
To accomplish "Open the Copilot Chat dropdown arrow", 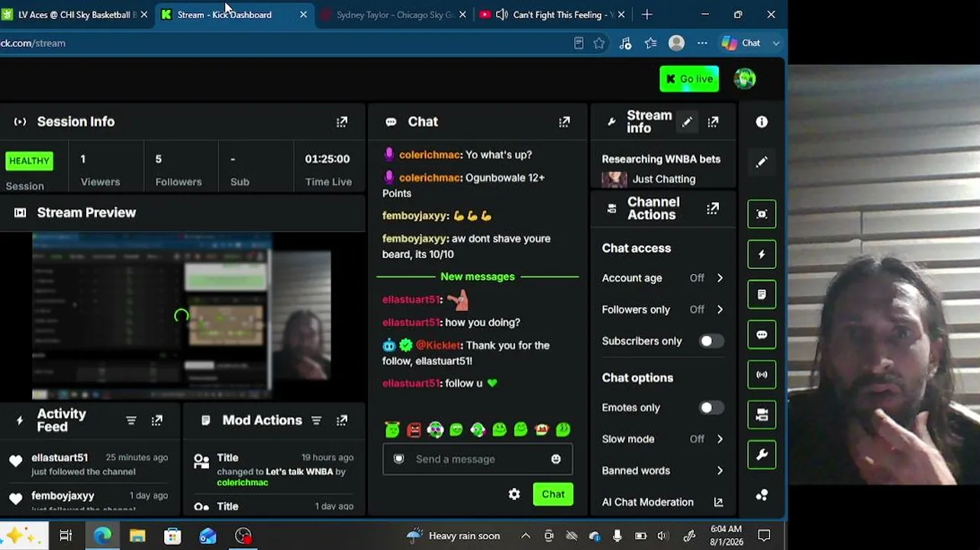I will 776,44.
